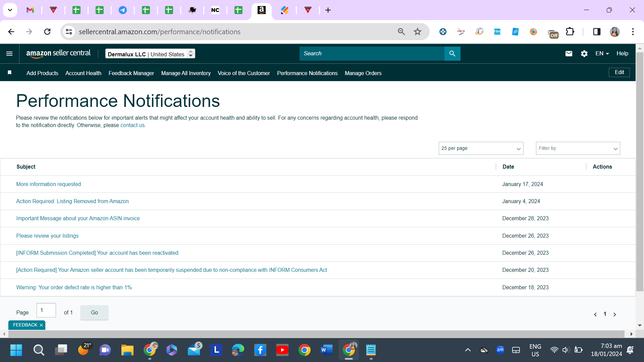The width and height of the screenshot is (644, 362).
Task: Click the browser zoom magnifier icon
Action: click(x=401, y=32)
